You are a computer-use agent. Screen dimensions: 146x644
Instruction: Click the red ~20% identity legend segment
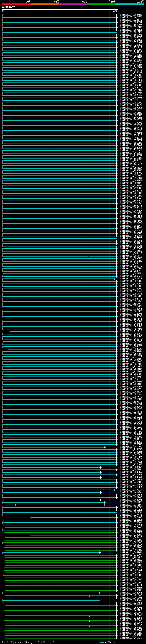(x=16, y=4)
